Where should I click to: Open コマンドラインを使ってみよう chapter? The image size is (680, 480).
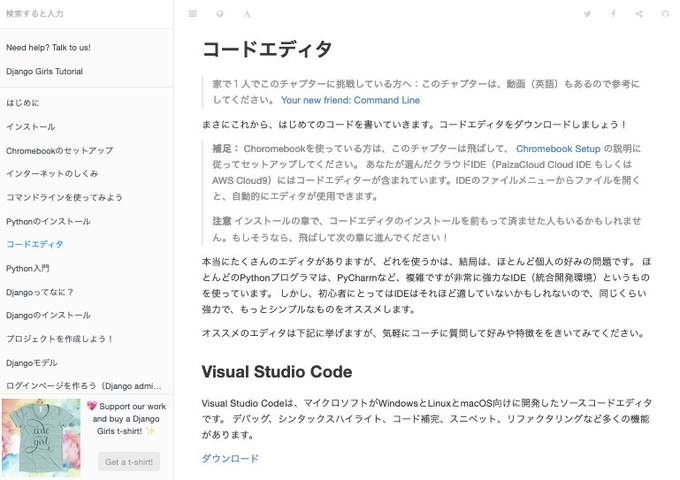(64, 197)
